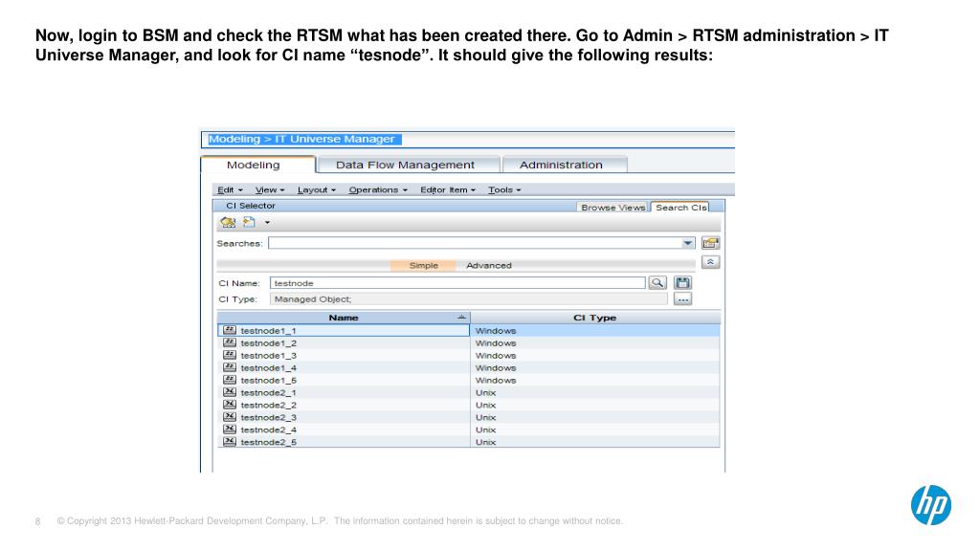Collapse the search criteria panel
This screenshot has height=551, width=980.
pyautogui.click(x=710, y=262)
